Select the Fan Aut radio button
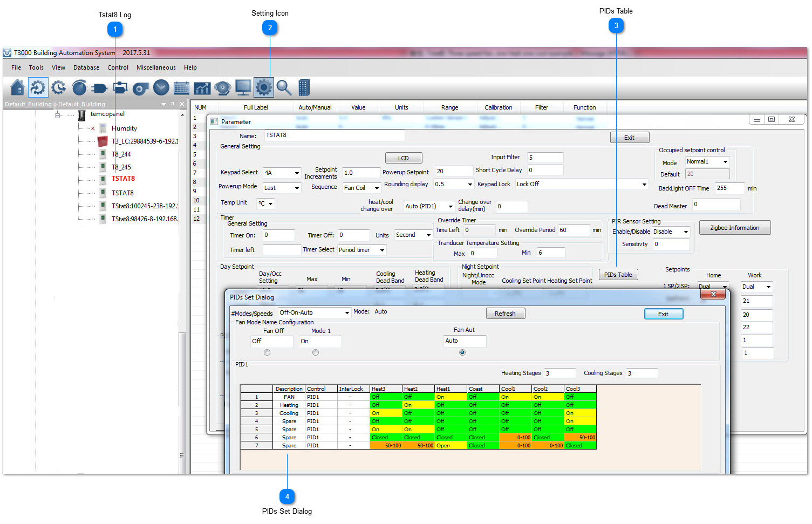This screenshot has height=524, width=812. (x=462, y=352)
